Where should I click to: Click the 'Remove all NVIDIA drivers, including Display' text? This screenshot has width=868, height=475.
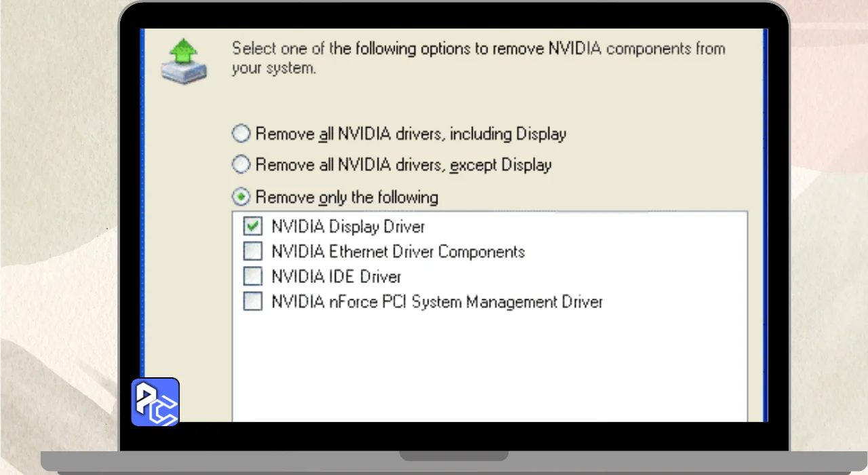coord(410,134)
